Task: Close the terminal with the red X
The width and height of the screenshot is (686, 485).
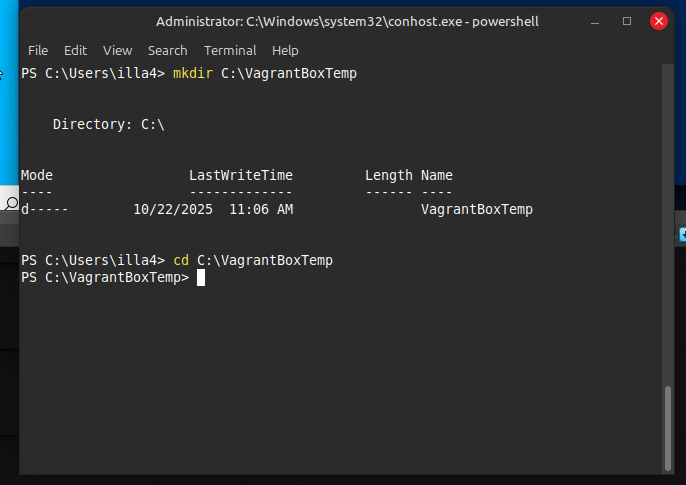Action: click(x=658, y=21)
